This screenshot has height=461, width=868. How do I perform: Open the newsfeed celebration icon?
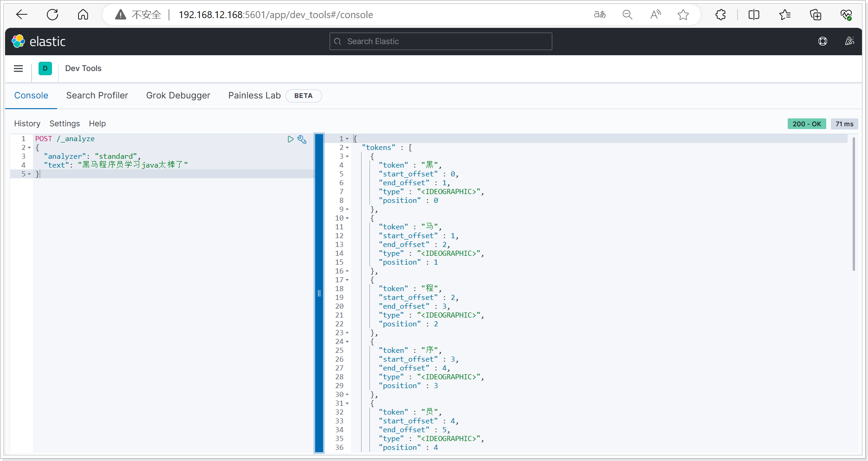tap(849, 41)
